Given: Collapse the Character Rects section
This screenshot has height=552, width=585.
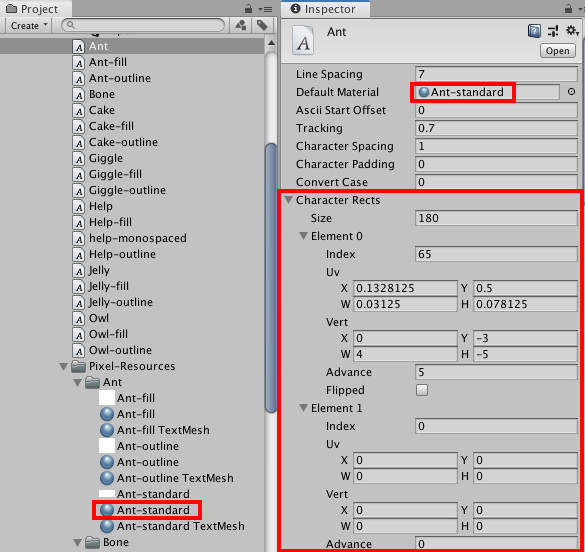Looking at the screenshot, I should pos(288,200).
